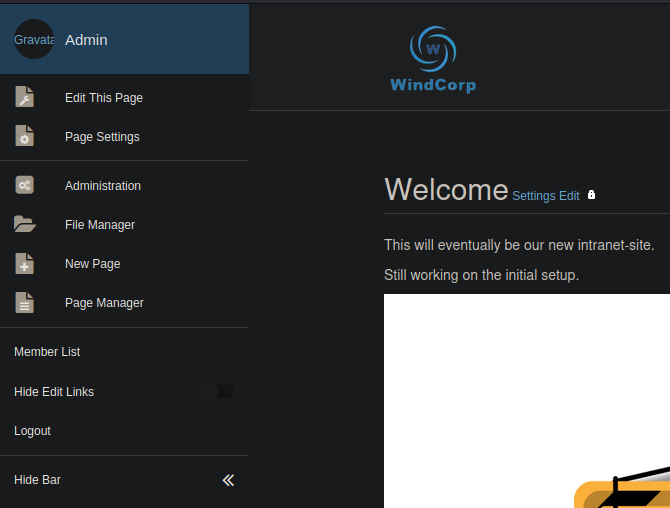Open the Administration menu entry
This screenshot has width=670, height=508.
click(x=103, y=186)
